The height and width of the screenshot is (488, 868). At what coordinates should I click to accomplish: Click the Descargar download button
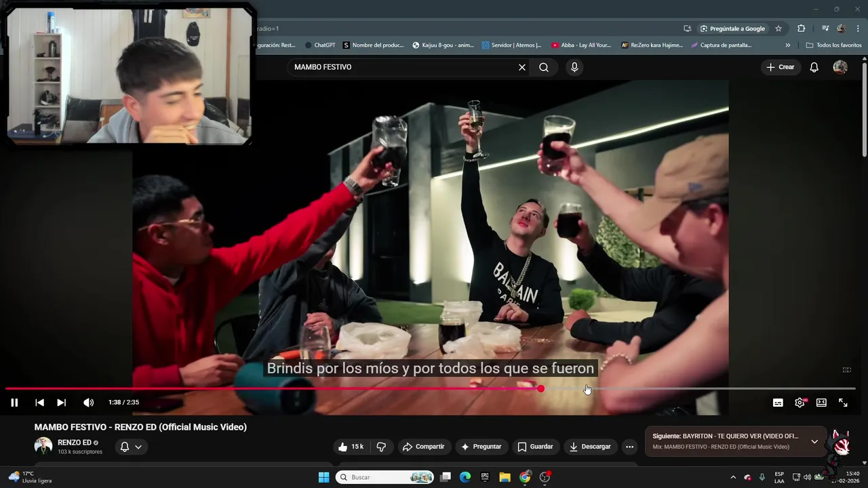tap(591, 447)
